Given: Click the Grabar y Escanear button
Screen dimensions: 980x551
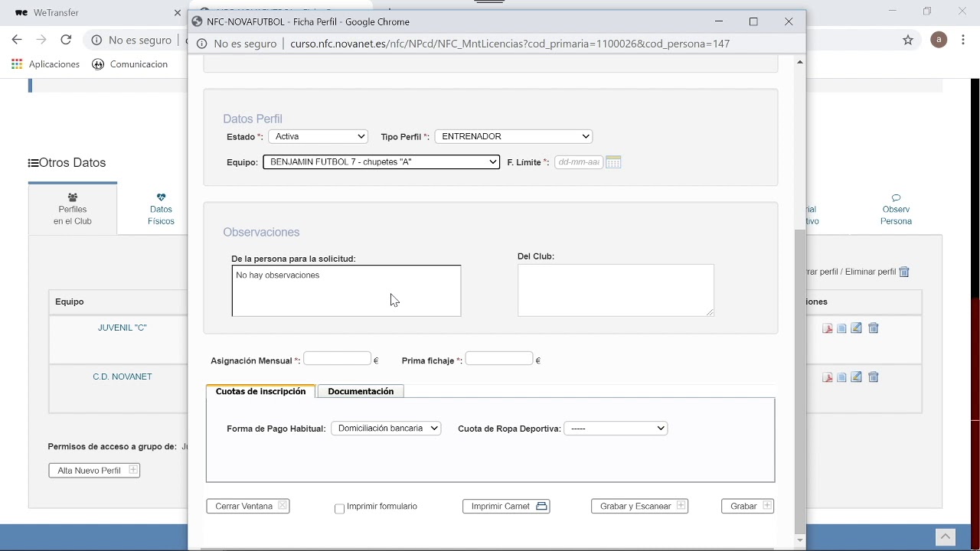Looking at the screenshot, I should [639, 506].
